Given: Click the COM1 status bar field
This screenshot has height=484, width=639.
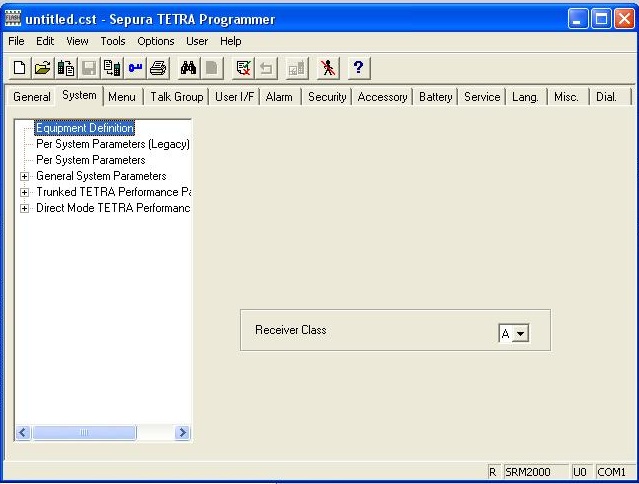Looking at the screenshot, I should (615, 472).
